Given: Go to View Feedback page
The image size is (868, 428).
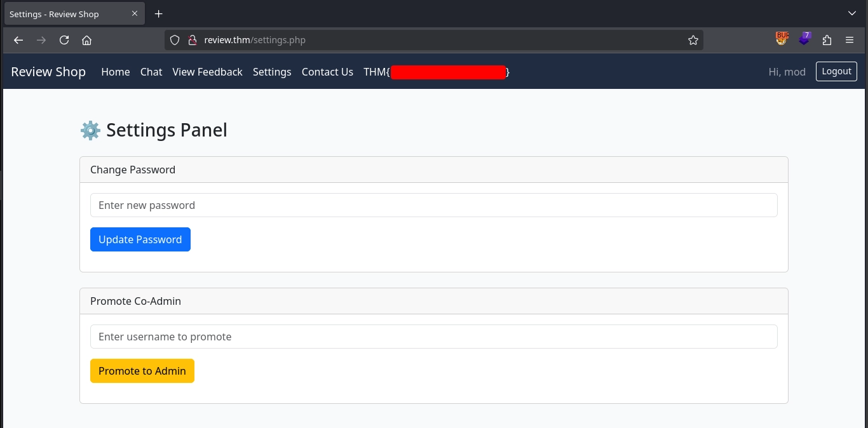Looking at the screenshot, I should [x=207, y=72].
